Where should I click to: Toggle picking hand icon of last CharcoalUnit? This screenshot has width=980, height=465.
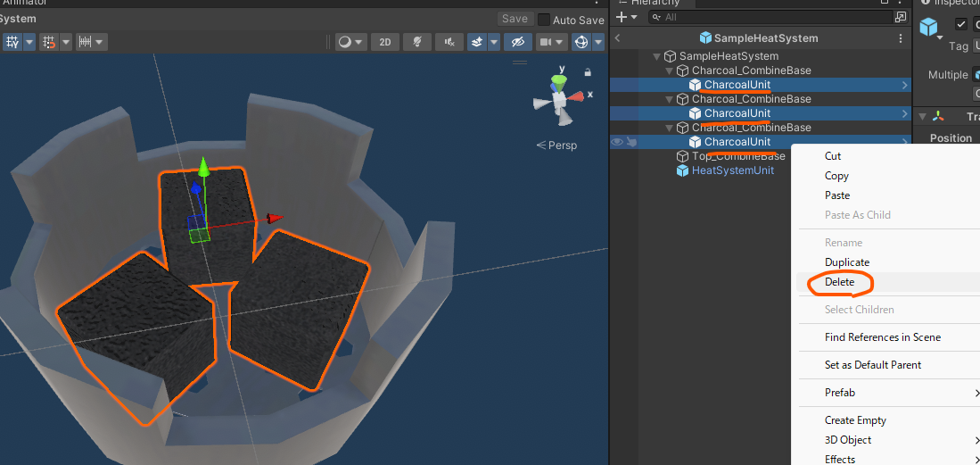click(x=632, y=142)
